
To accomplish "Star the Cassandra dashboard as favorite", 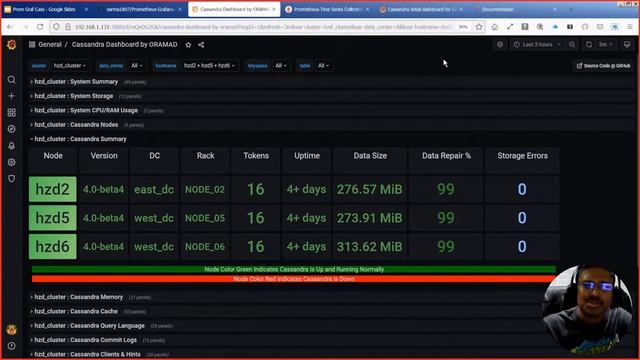I will pyautogui.click(x=188, y=45).
